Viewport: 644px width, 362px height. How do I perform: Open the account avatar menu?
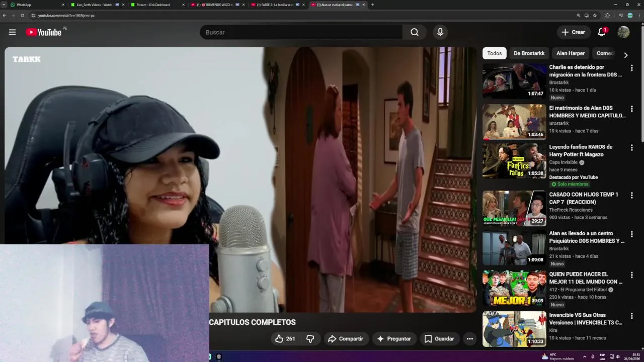623,32
